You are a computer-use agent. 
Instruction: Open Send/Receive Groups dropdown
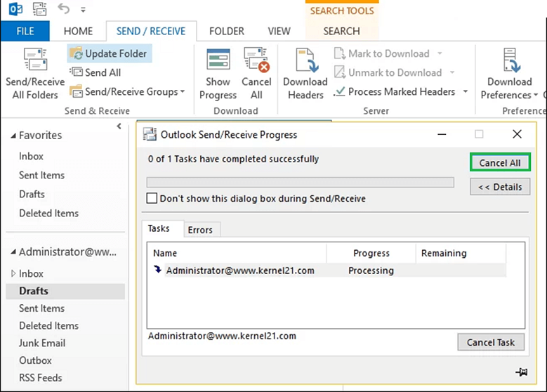coord(127,91)
